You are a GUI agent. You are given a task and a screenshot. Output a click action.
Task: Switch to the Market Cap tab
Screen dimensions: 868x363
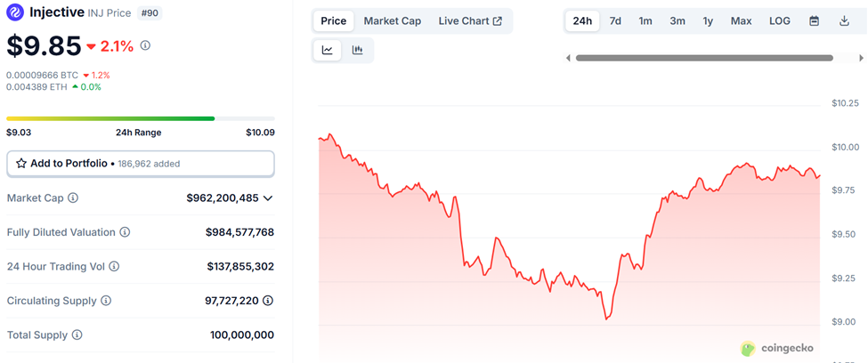(x=392, y=21)
